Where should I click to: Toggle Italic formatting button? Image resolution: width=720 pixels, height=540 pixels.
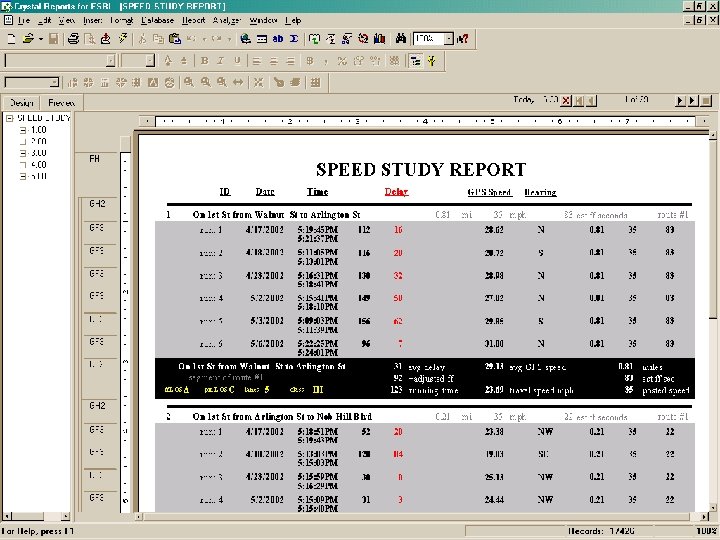(x=220, y=61)
